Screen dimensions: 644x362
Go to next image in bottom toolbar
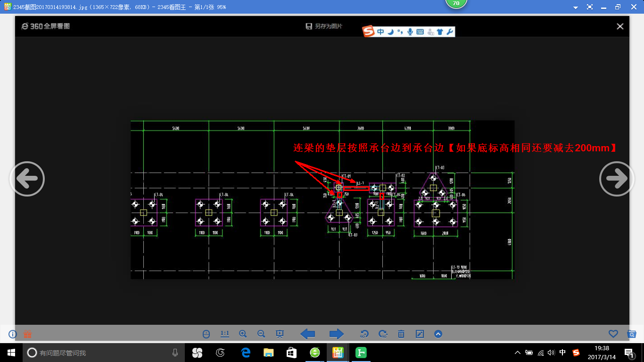pos(337,334)
